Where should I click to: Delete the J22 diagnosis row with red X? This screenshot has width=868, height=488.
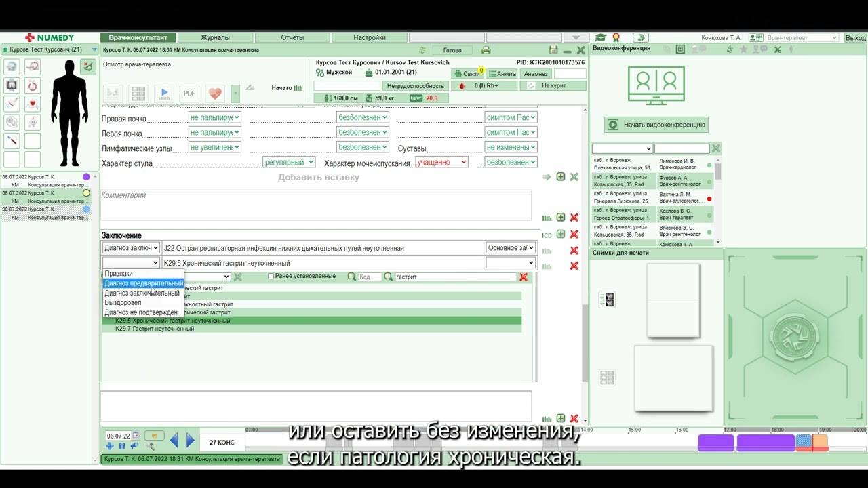[x=574, y=250]
